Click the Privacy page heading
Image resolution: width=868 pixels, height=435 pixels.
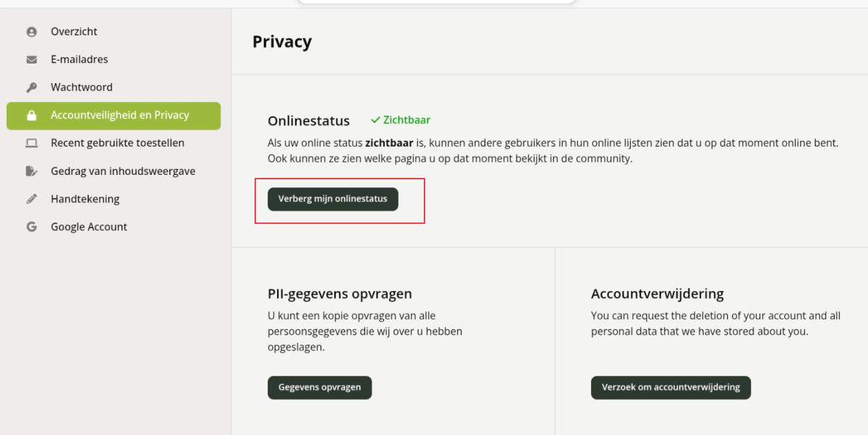coord(282,42)
